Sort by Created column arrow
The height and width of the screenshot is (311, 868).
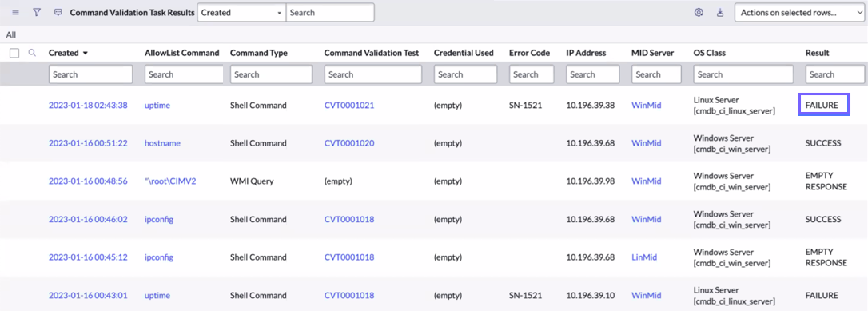pos(86,53)
